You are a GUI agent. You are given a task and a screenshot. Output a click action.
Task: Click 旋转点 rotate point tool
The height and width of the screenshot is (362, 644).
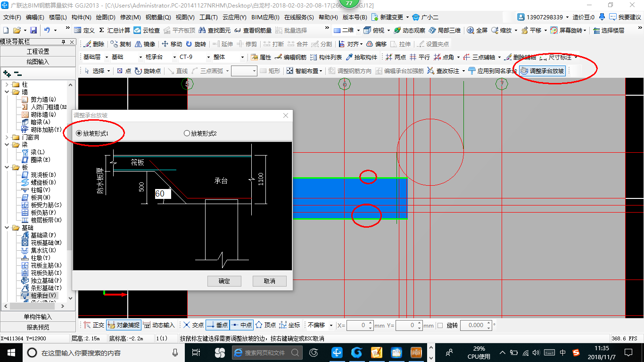point(148,71)
